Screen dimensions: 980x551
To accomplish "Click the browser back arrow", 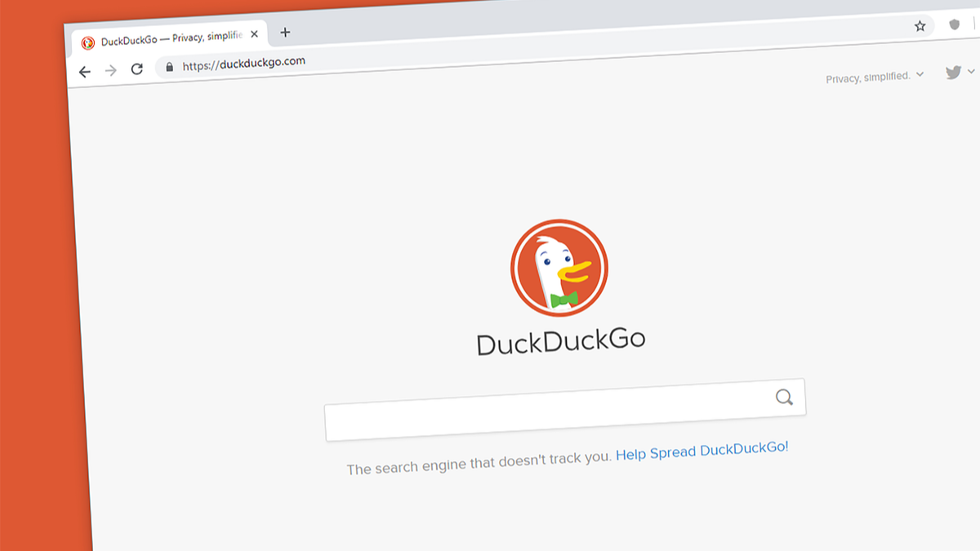I will [85, 72].
